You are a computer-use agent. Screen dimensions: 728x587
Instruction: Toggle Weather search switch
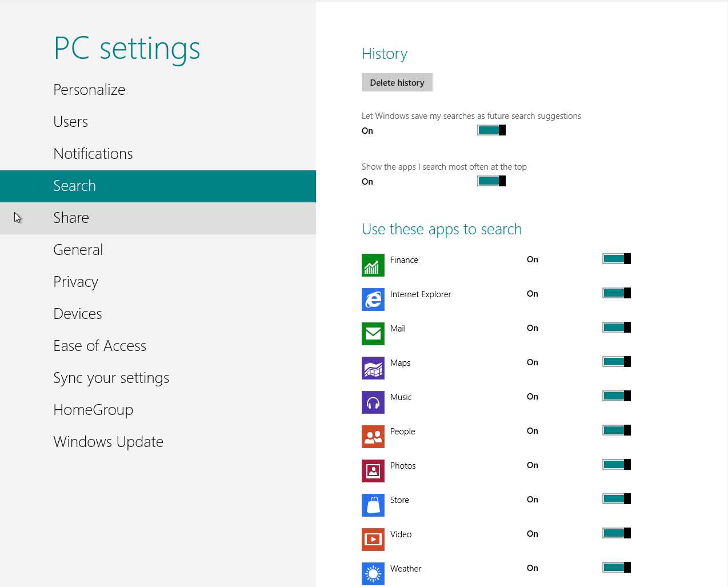(617, 568)
